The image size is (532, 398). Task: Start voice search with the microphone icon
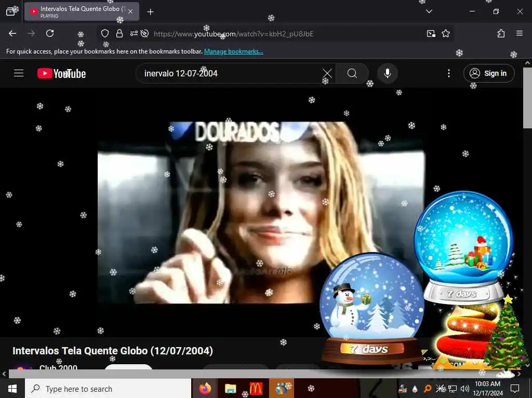point(387,73)
